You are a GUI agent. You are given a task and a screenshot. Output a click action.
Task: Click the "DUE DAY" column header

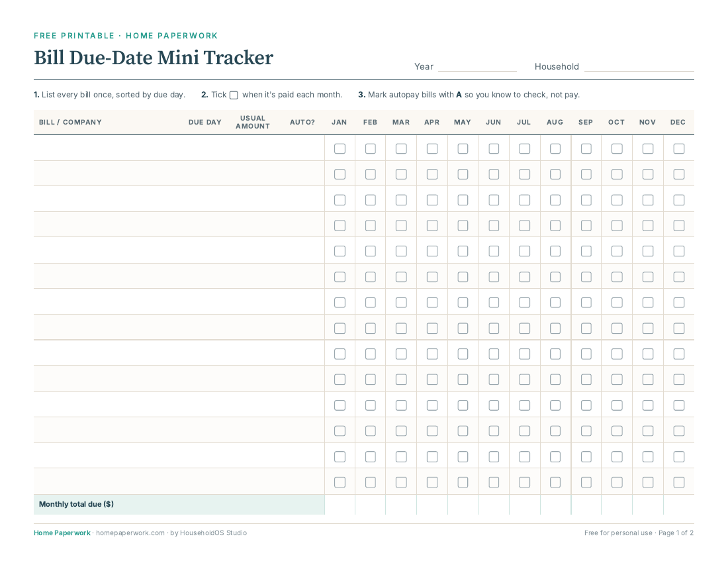tap(205, 122)
